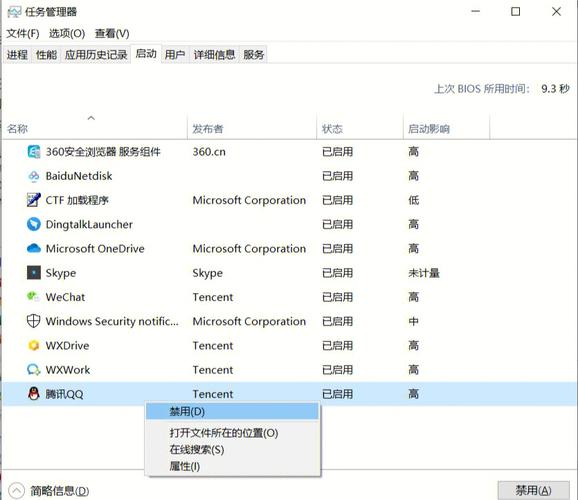Click 中 startup impact for Windows Security
Screen dimensions: 578x500
[x=414, y=322]
